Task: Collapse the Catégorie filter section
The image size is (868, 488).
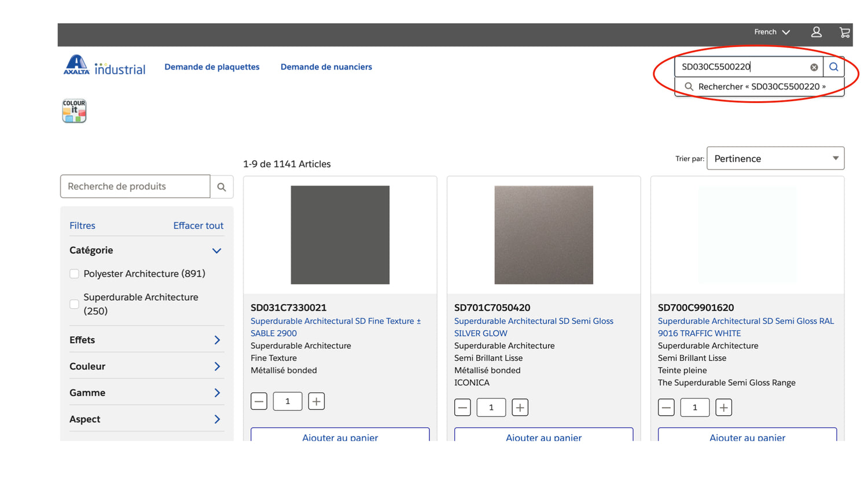Action: click(x=216, y=250)
